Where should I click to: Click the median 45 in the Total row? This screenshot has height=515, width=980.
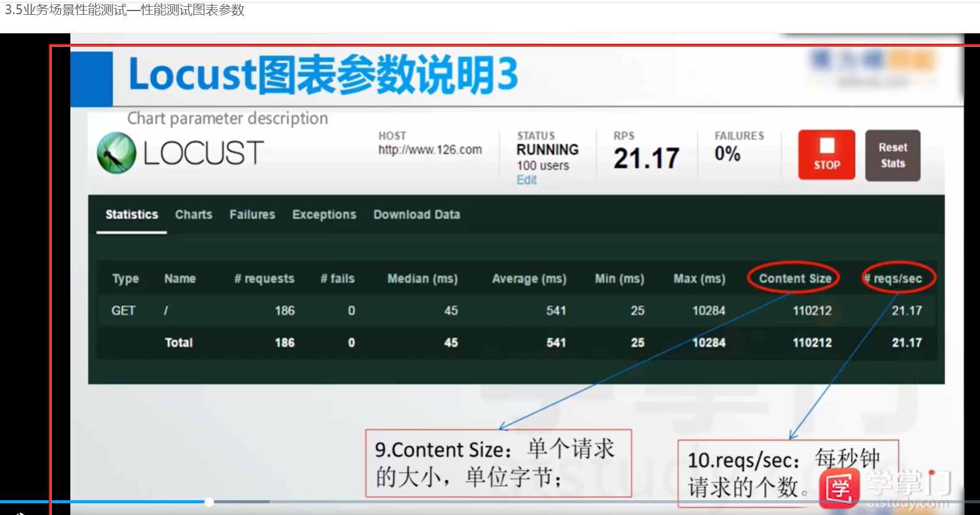pyautogui.click(x=451, y=343)
